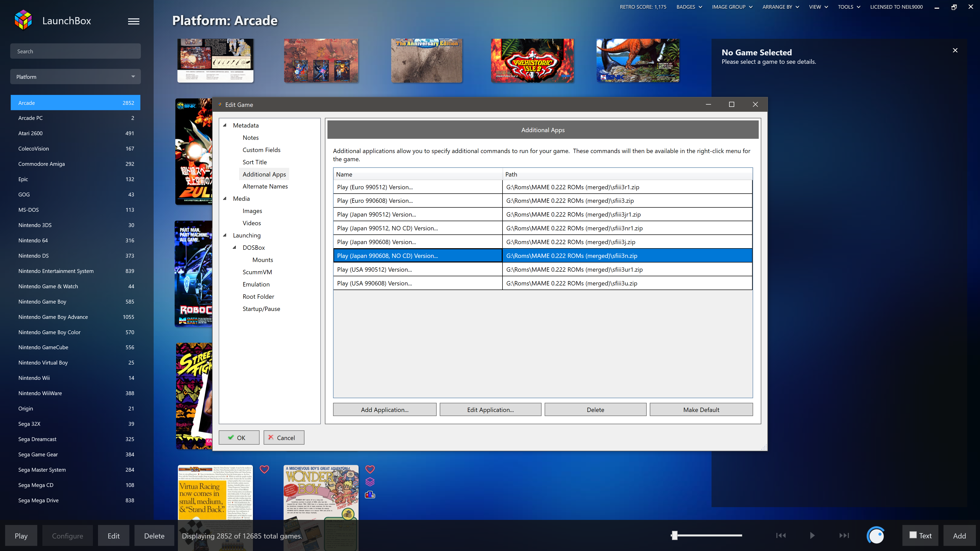
Task: Select Notes in Edit Game tree
Action: pyautogui.click(x=251, y=138)
